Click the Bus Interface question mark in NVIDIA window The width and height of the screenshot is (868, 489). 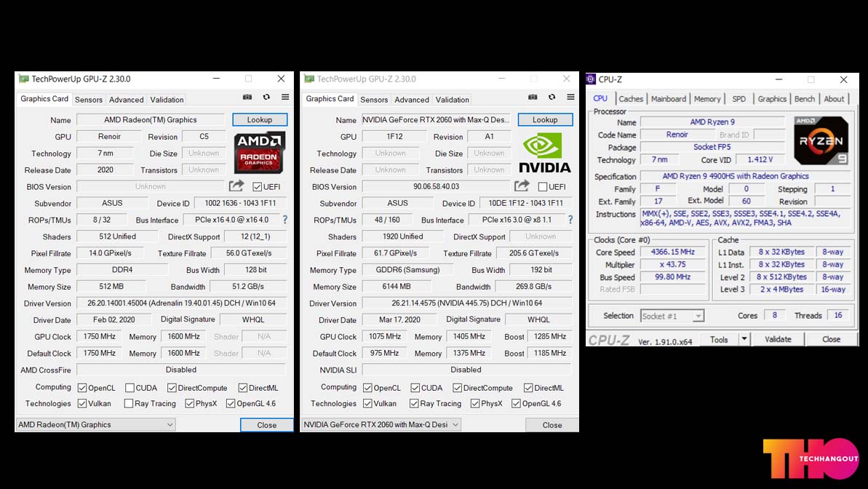point(570,220)
